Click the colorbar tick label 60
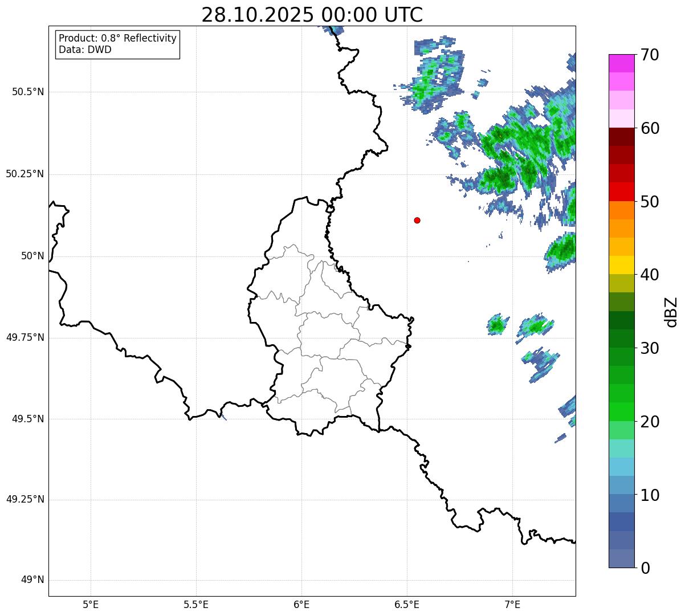Image resolution: width=685 pixels, height=616 pixels. pos(650,128)
